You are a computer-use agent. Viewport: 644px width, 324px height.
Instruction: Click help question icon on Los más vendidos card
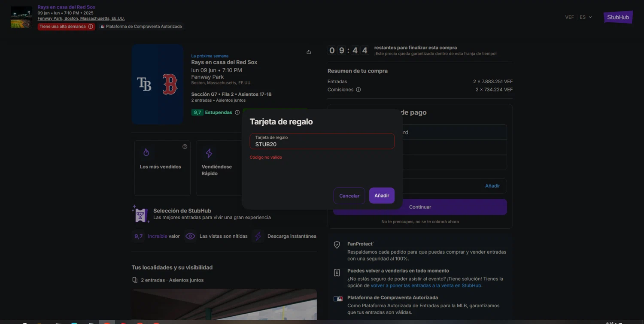click(x=185, y=147)
